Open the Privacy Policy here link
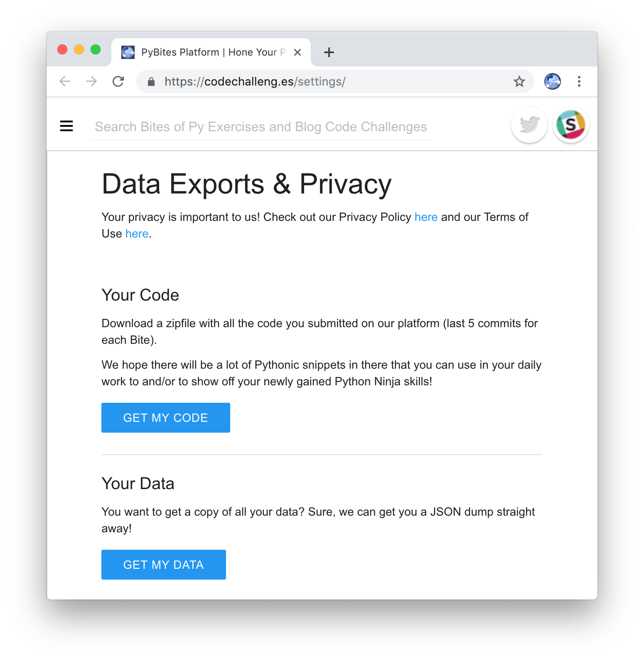 tap(425, 217)
